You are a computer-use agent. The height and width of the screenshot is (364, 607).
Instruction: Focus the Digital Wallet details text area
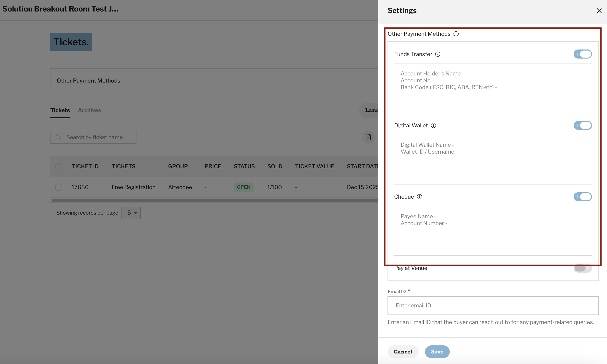[493, 160]
